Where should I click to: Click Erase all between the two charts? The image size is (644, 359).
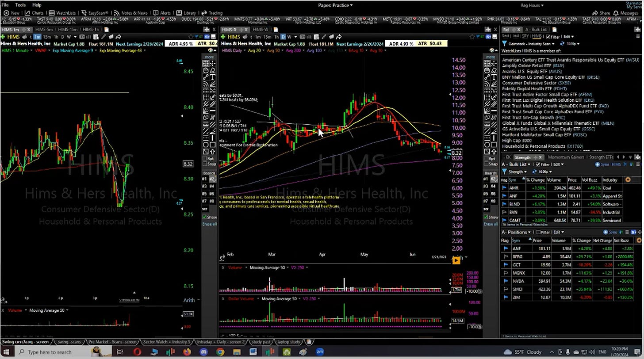tap(210, 224)
